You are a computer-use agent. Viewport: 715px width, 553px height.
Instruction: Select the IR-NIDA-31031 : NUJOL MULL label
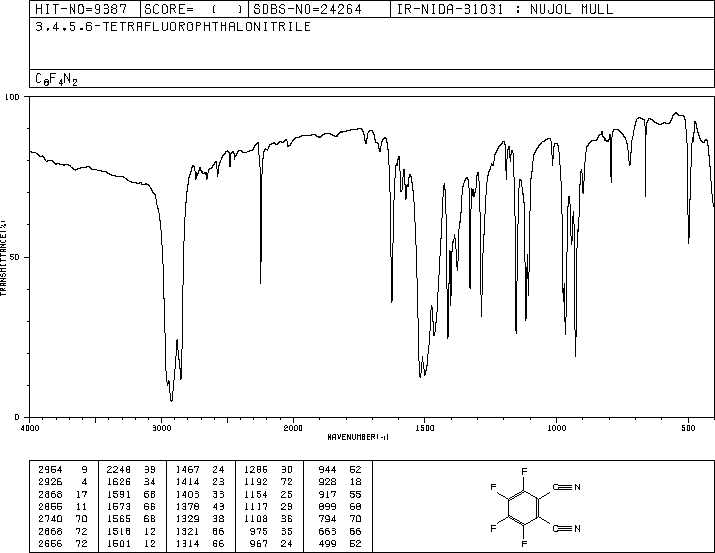tap(505, 9)
